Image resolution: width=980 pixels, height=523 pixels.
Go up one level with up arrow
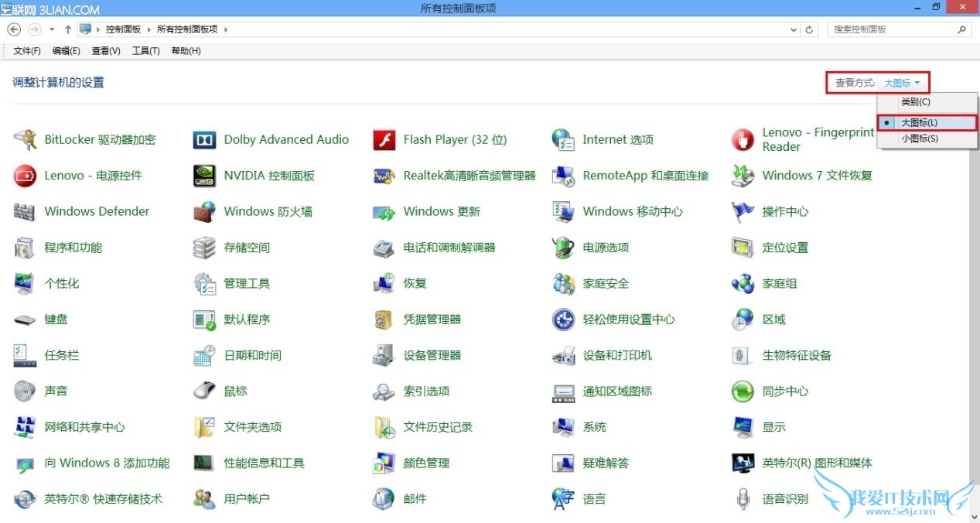coord(68,29)
